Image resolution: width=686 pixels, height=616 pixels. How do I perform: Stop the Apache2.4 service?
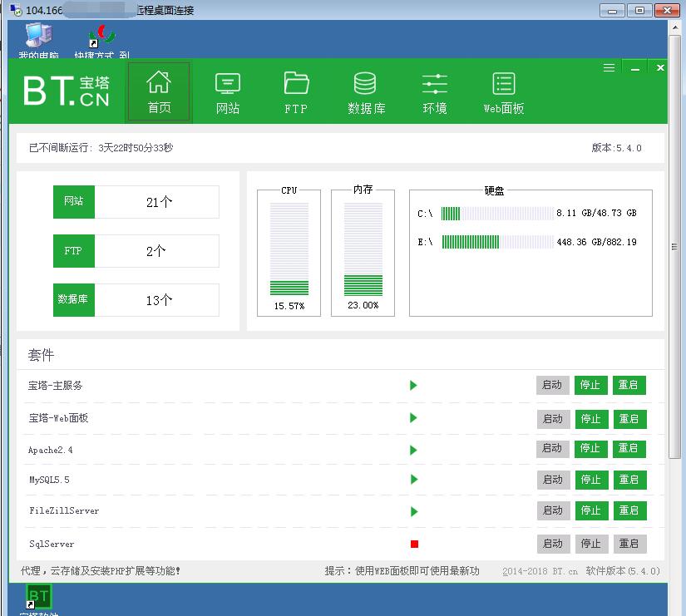coord(590,448)
